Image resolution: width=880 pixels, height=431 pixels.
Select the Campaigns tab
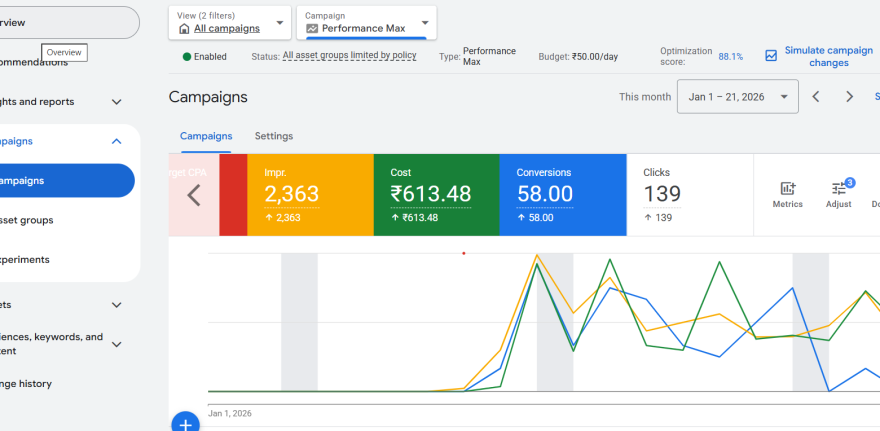(x=206, y=136)
